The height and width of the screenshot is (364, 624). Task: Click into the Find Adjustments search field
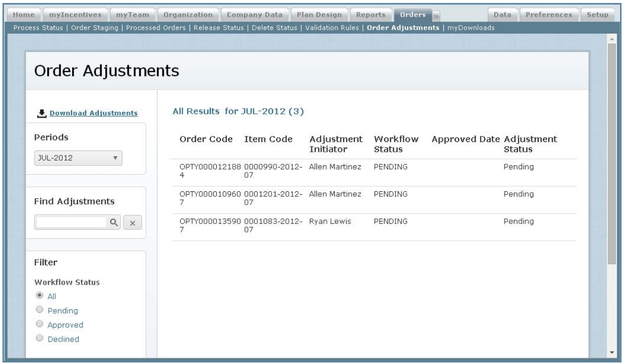pyautogui.click(x=72, y=222)
